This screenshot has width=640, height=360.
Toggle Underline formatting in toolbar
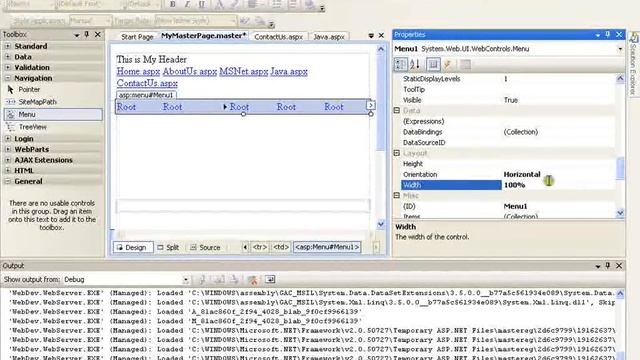(x=201, y=4)
